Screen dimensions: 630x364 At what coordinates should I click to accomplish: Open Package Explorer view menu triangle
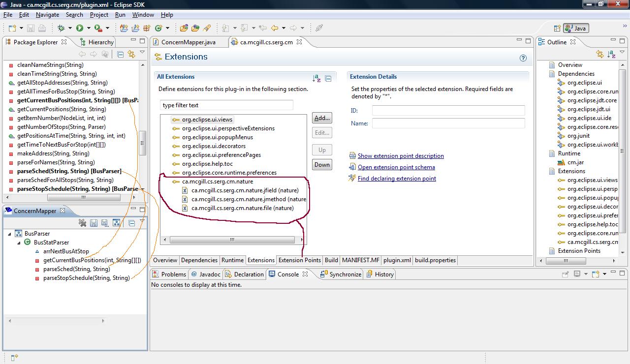click(x=142, y=53)
